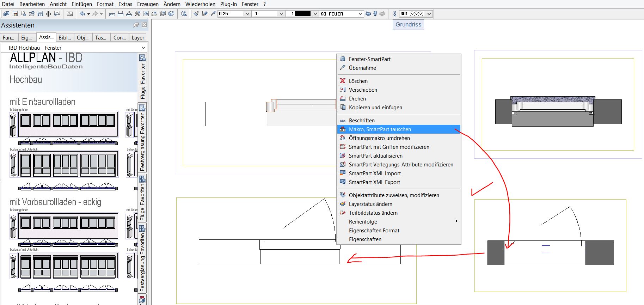
Task: Click the wrench and screwdriver toolbar icon
Action: pyautogui.click(x=137, y=14)
